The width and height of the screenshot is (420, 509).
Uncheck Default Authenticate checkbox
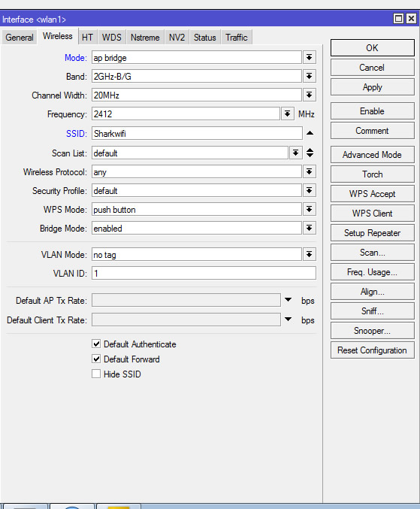coord(96,344)
